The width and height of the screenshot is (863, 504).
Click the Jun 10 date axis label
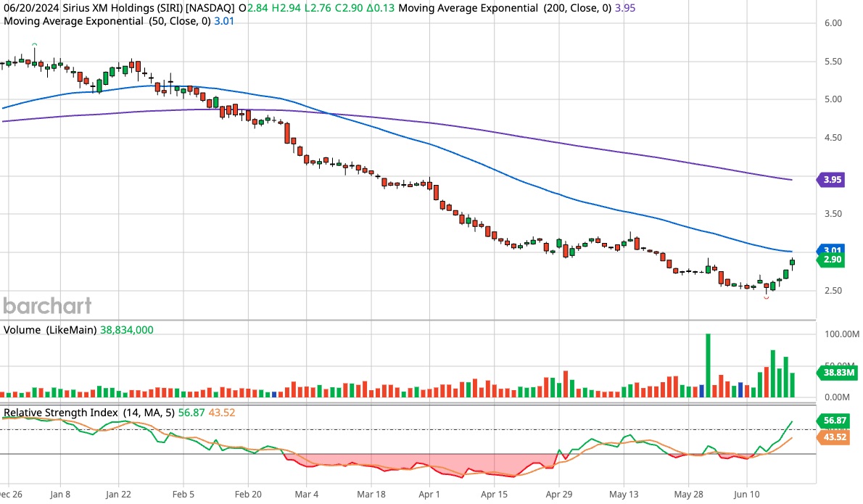[x=746, y=494]
